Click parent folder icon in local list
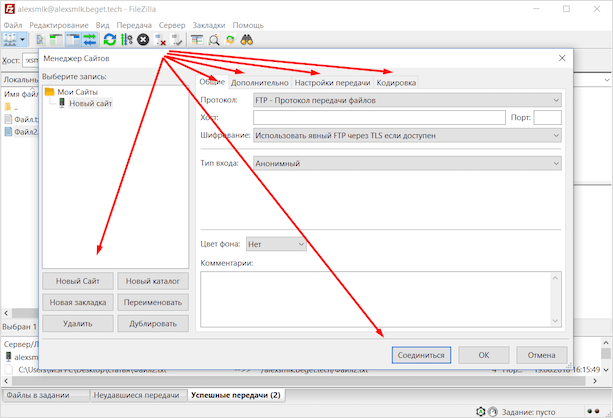The width and height of the screenshot is (613, 418). (8, 107)
